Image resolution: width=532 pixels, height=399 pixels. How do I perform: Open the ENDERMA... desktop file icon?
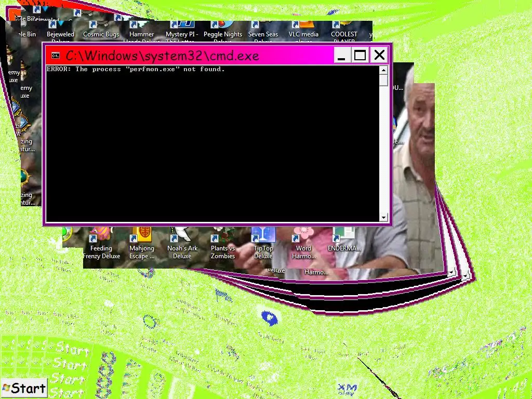tap(344, 240)
